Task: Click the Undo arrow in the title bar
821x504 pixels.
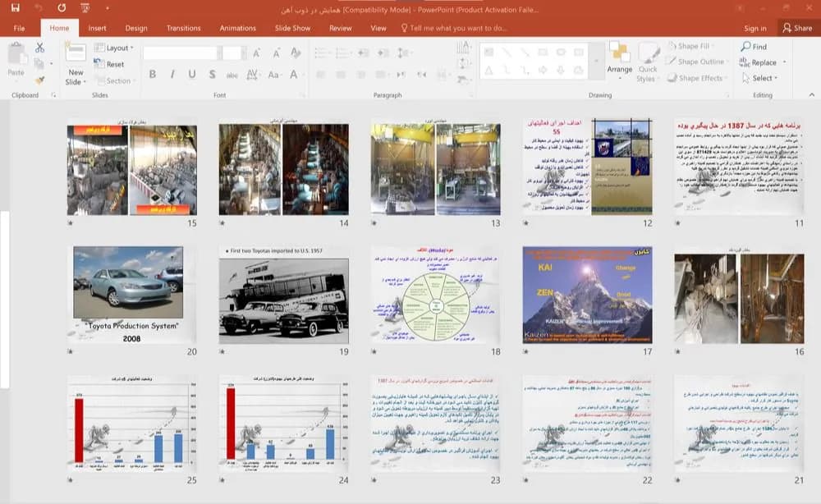Action: pos(39,8)
